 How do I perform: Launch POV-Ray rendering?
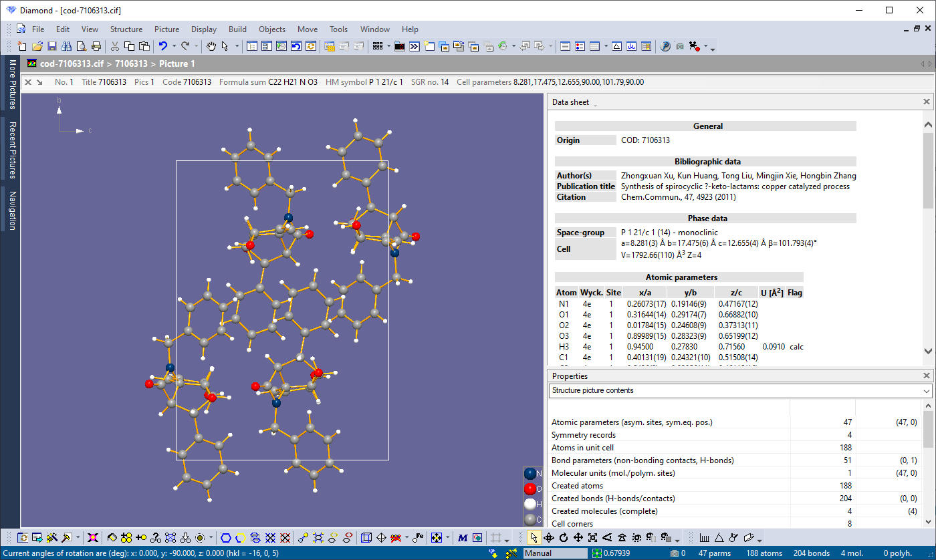click(666, 46)
